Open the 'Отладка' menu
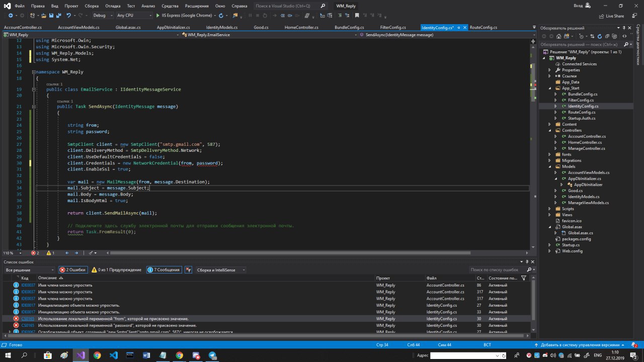 [113, 6]
